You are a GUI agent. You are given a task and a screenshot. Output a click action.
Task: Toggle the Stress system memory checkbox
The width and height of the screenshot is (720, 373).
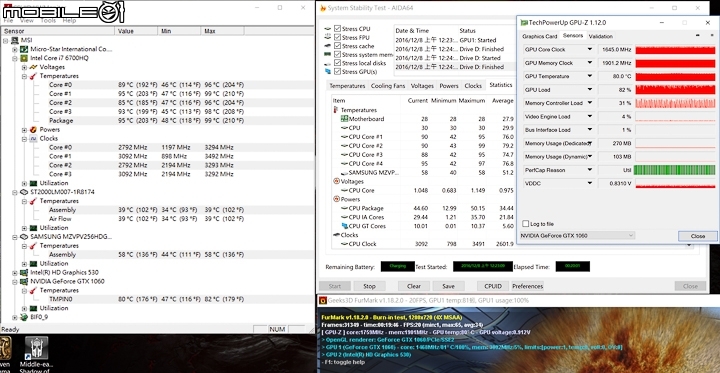[338, 55]
